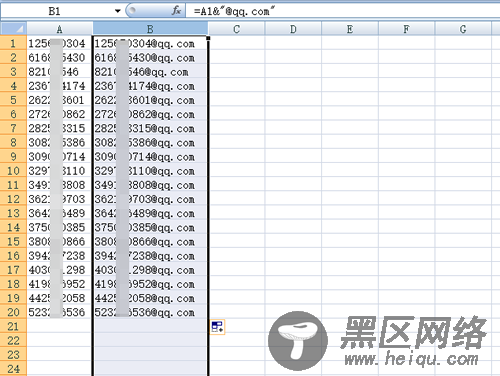Image resolution: width=500 pixels, height=376 pixels.
Task: Click cell A1 starting with 1256
Action: tap(59, 43)
